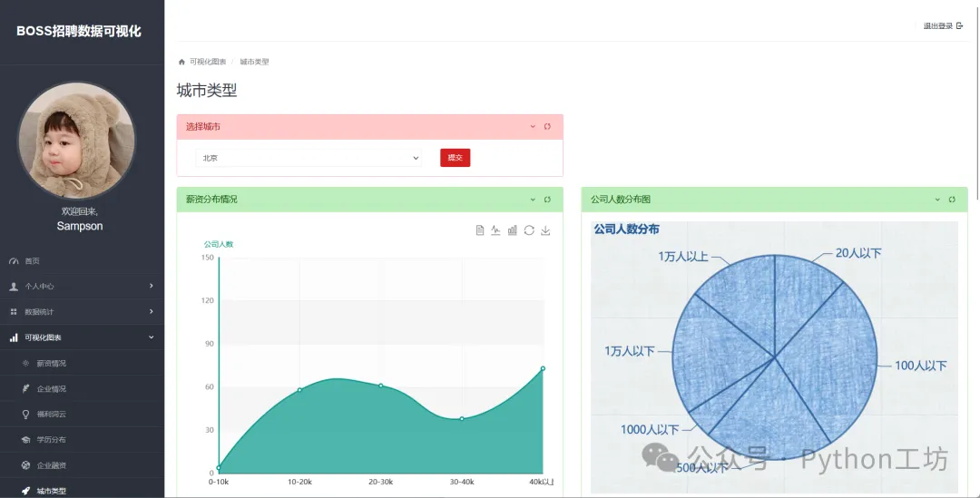This screenshot has height=498, width=980.
Task: Click the Sampson profile avatar
Action: tap(77, 141)
